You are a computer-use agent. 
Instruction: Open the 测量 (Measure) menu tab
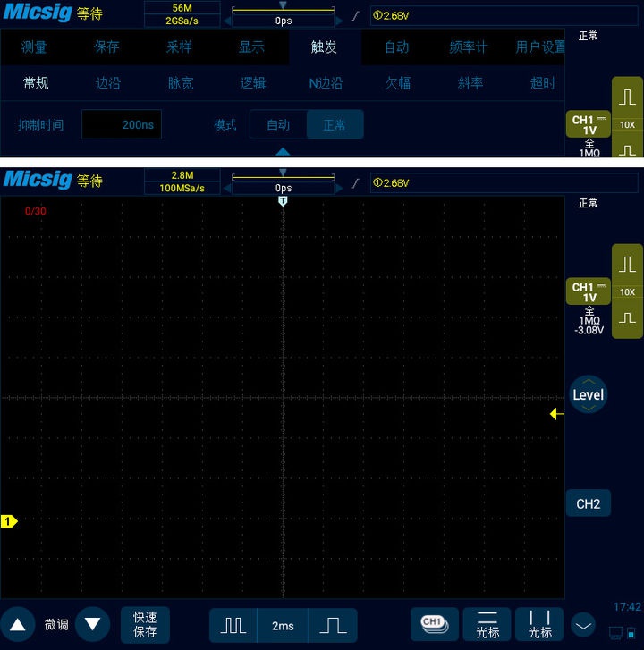pos(34,47)
